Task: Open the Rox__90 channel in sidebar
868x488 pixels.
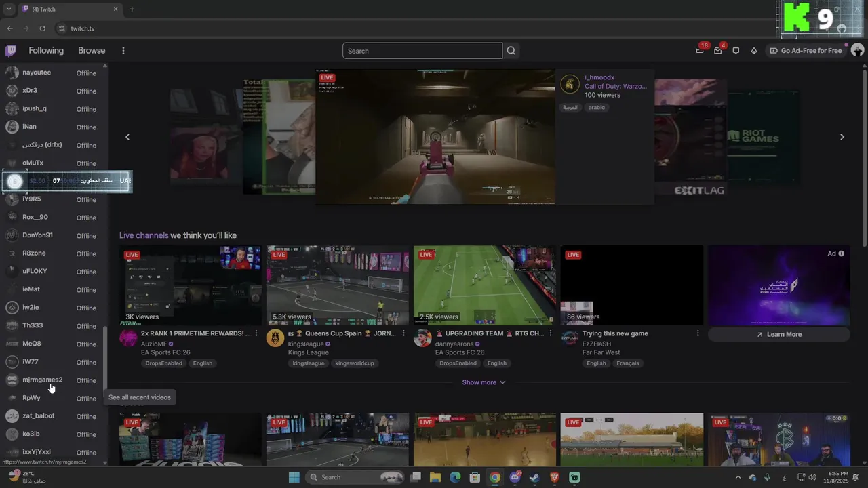Action: click(x=54, y=217)
